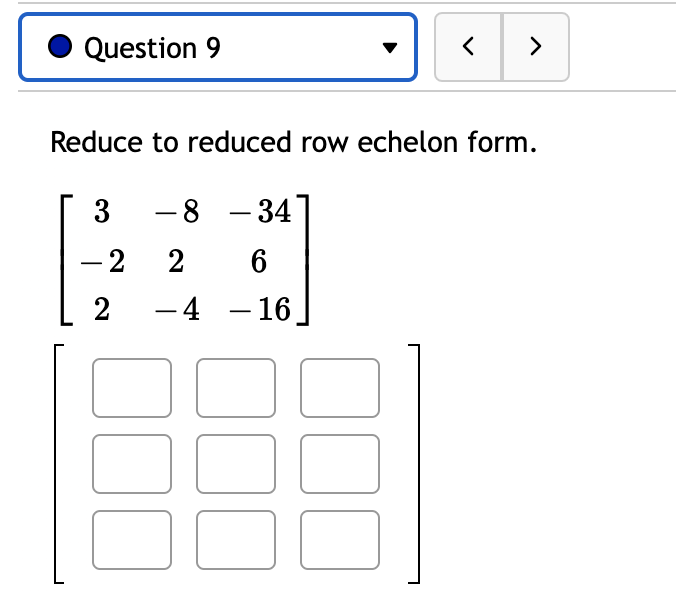Click the -34 entry in given matrix

(260, 211)
